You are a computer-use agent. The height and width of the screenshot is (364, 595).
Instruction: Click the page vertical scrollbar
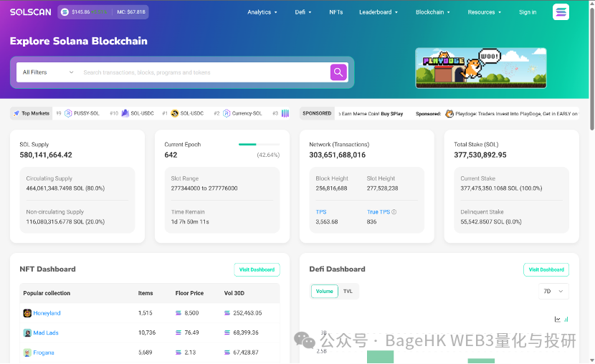[592, 68]
